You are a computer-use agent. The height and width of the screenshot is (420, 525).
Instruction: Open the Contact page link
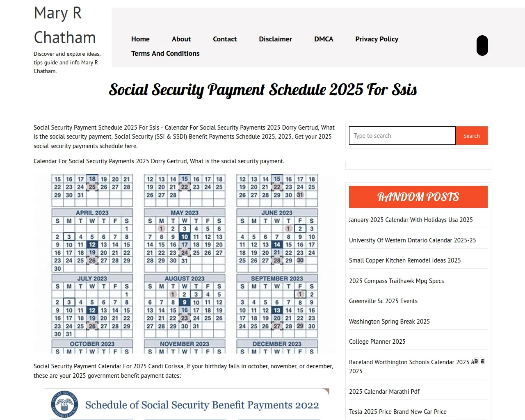tap(225, 39)
